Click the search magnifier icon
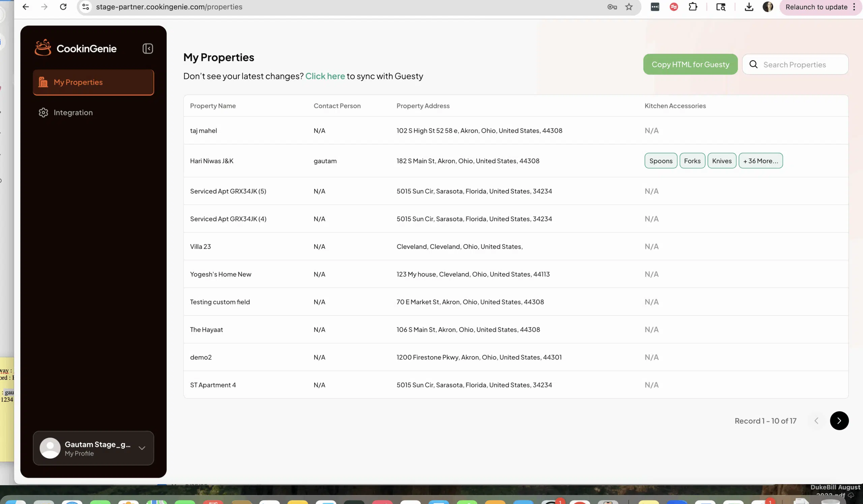Screen dimensions: 863x504 753,64
